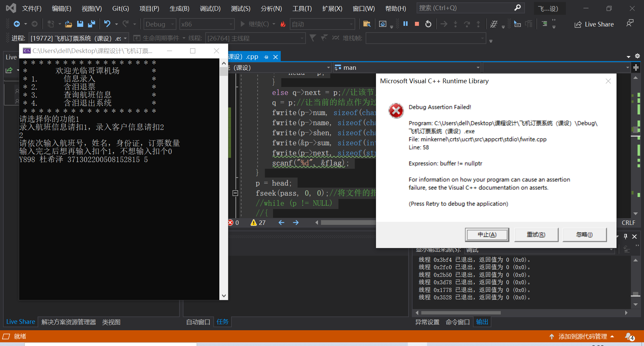Viewport: 644px width, 346px height.
Task: Click the code editor horizontal scrollbar
Action: [x=348, y=223]
